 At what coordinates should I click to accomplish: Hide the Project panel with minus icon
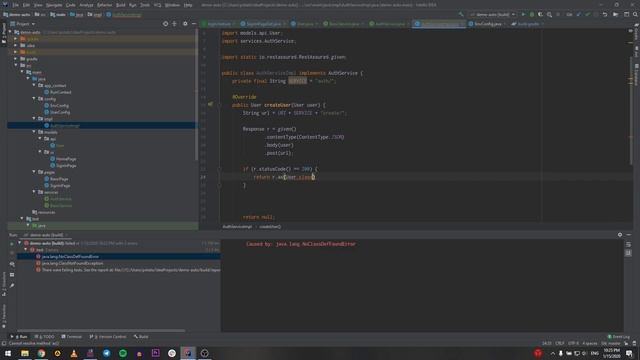[194, 24]
